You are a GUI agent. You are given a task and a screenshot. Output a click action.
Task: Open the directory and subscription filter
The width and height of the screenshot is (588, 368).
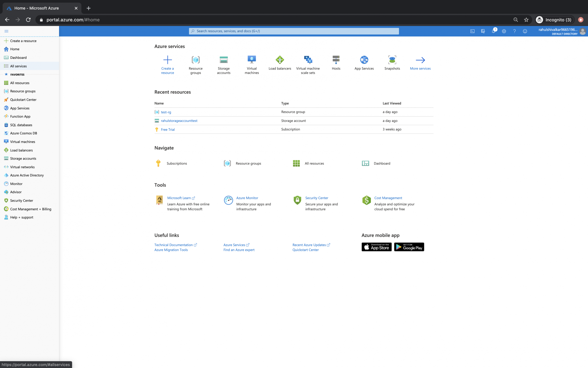tap(483, 31)
